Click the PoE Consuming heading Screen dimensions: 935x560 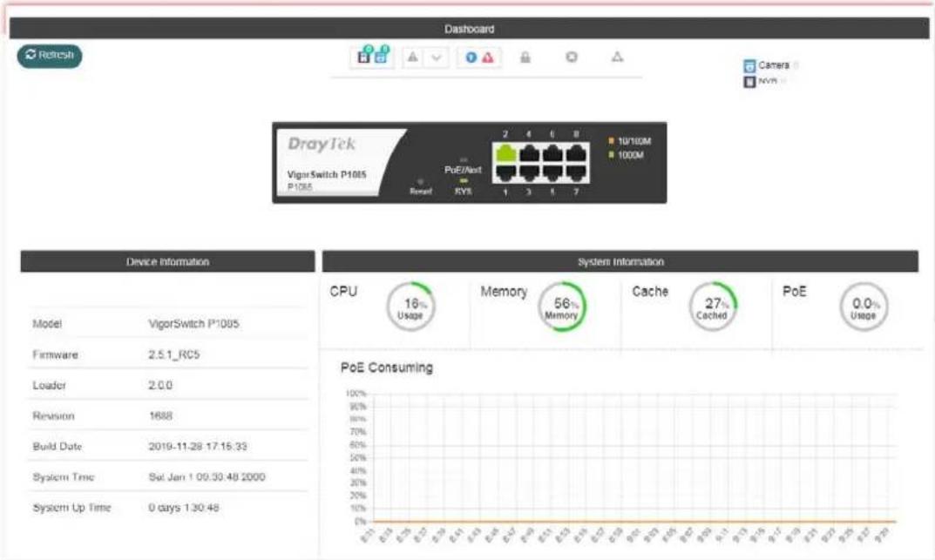(387, 368)
